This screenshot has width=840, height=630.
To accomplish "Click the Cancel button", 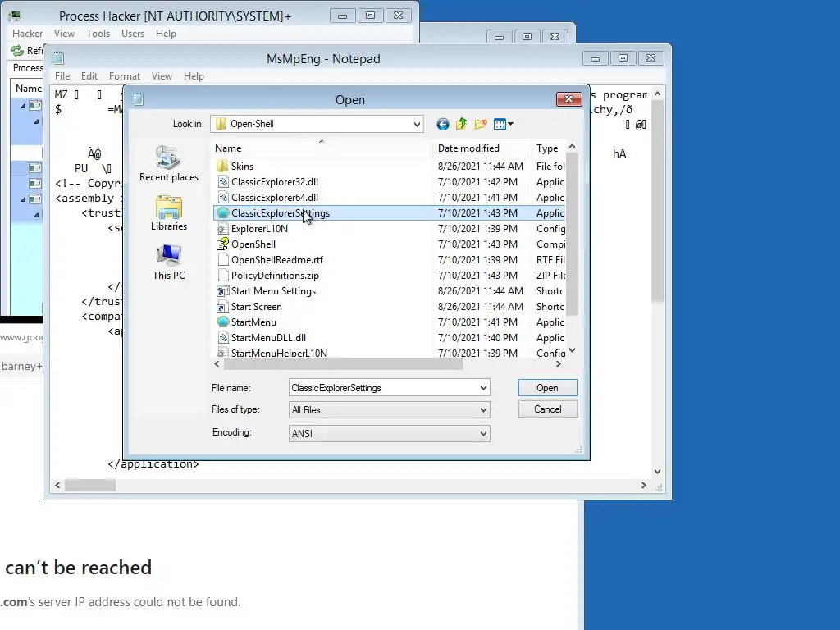I will [548, 409].
